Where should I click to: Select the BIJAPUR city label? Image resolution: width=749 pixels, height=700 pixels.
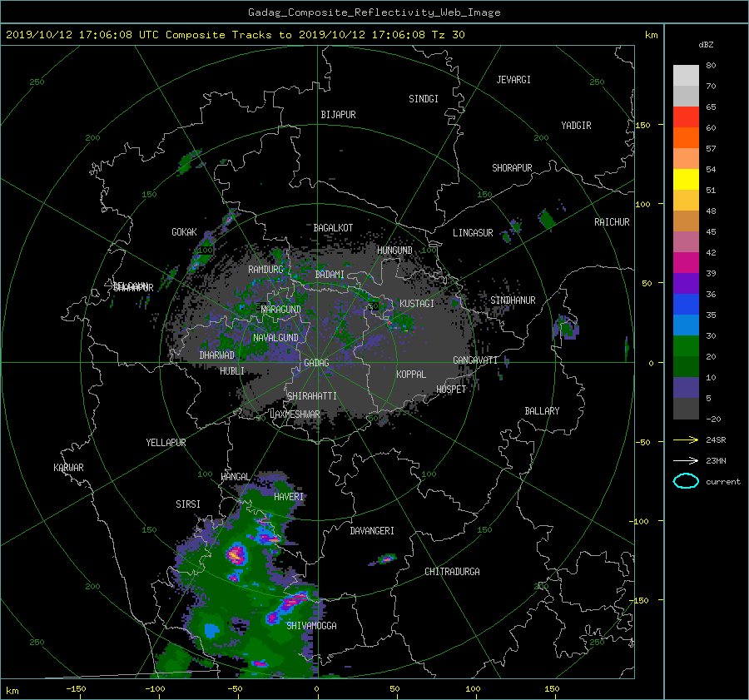coord(338,115)
